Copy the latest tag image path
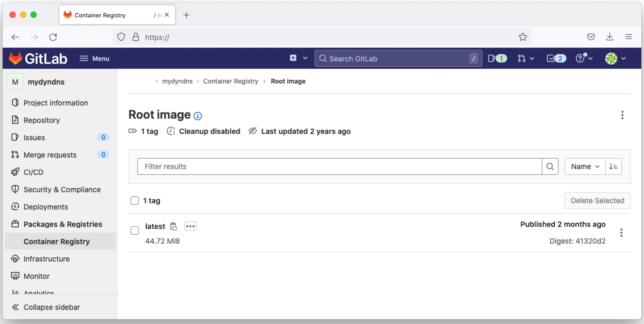The width and height of the screenshot is (644, 324). pos(173,226)
